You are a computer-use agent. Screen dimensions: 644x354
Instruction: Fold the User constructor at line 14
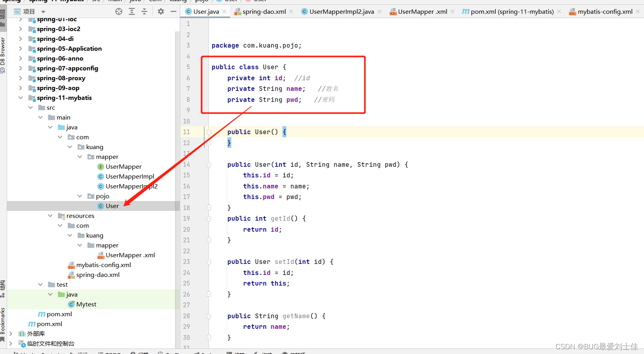[209, 164]
